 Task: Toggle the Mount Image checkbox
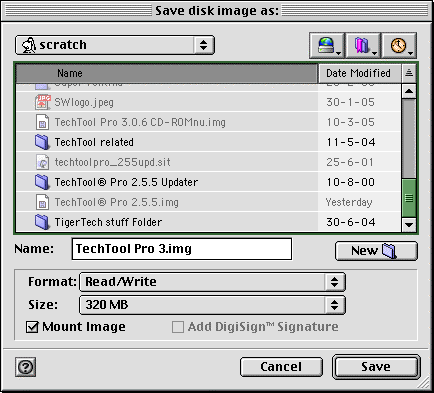pos(32,327)
